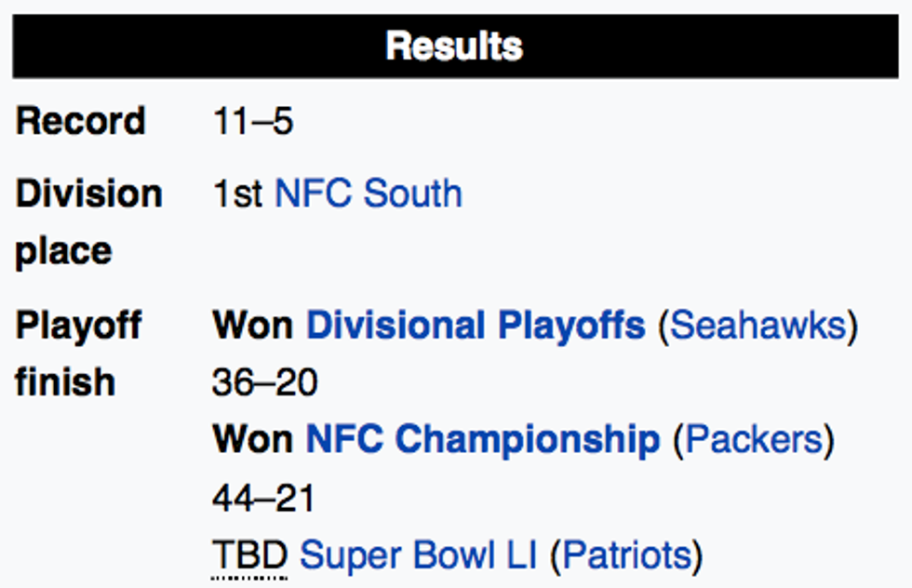The image size is (912, 588).
Task: Click the word place under Division
Action: click(x=63, y=251)
